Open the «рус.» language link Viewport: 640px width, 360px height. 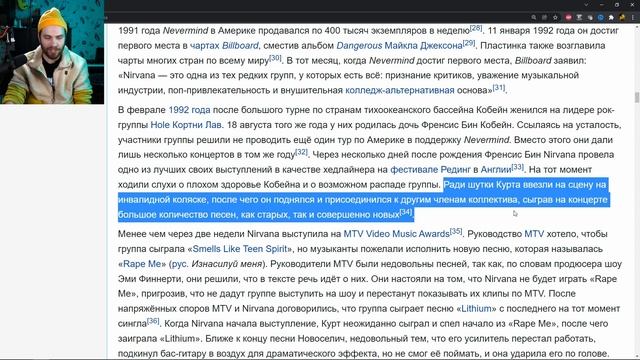[x=180, y=264]
